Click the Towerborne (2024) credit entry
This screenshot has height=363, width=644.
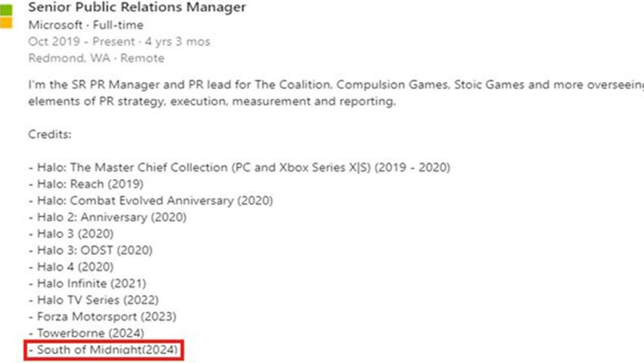(x=86, y=333)
